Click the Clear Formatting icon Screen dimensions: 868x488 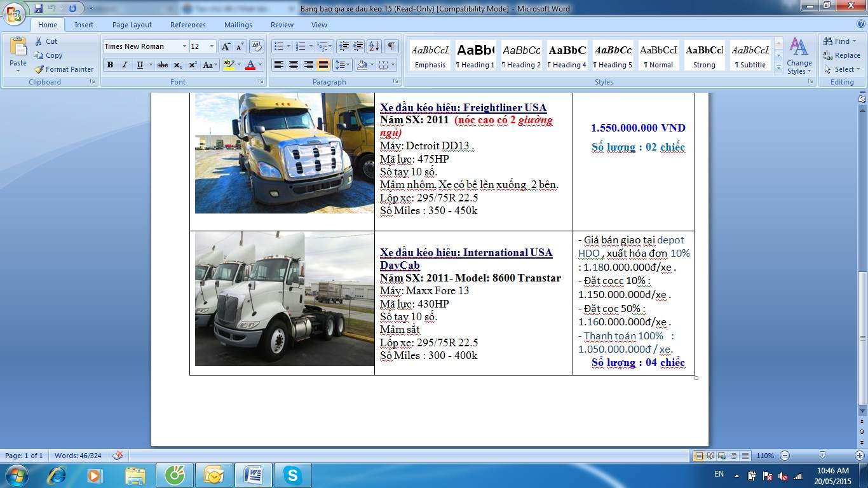coord(257,46)
